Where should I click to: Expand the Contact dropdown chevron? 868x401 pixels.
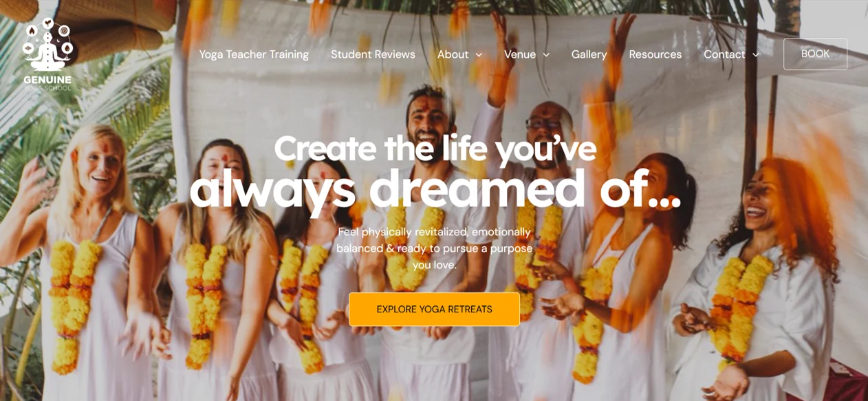click(x=756, y=55)
